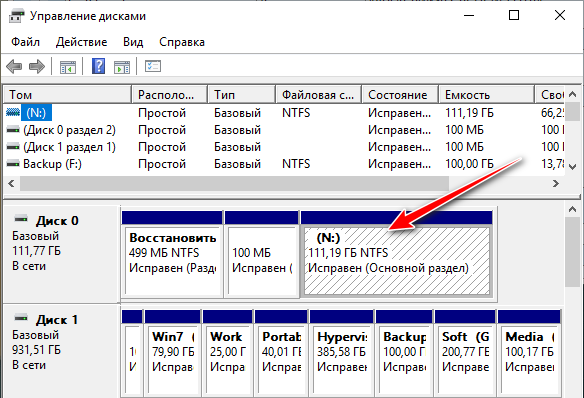
Task: Open the Действие menu
Action: 82,42
